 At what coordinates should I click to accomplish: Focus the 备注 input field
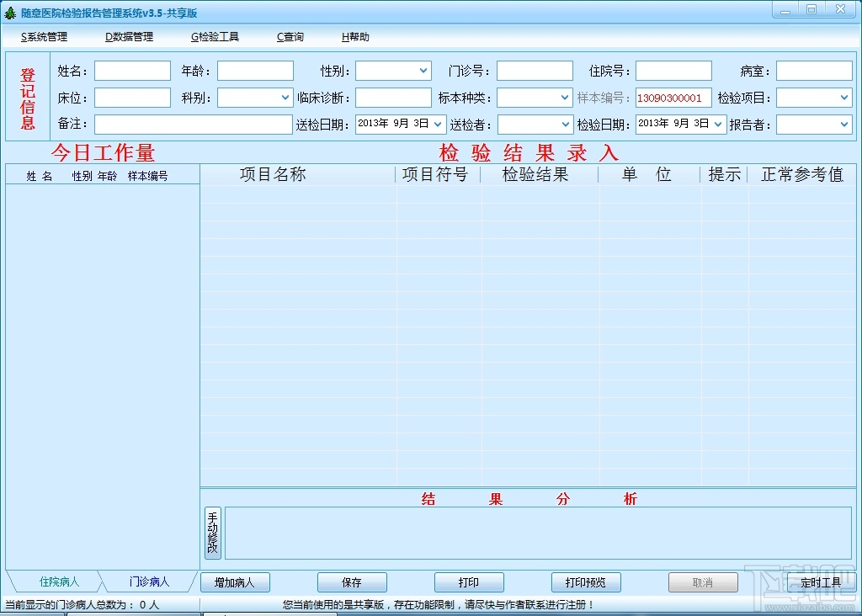click(194, 125)
